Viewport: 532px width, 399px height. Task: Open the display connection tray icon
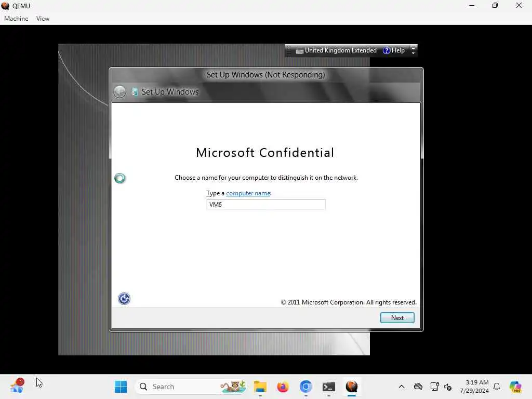pos(434,387)
